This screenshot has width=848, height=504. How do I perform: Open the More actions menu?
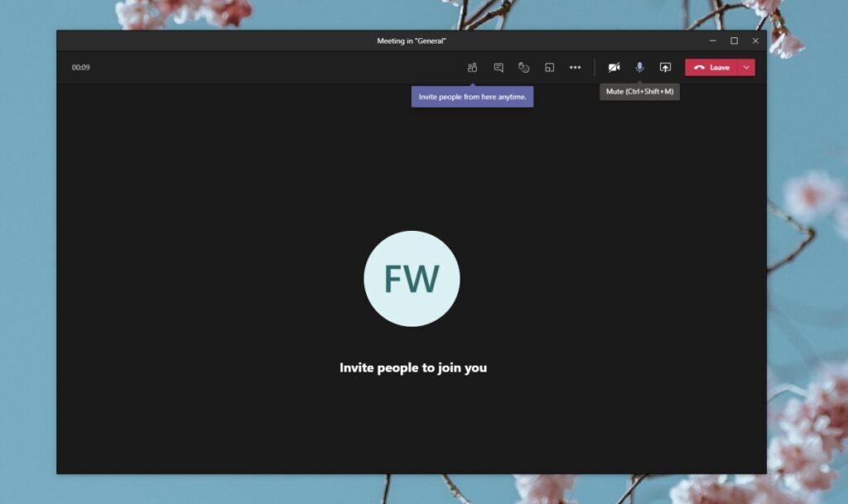pos(576,67)
